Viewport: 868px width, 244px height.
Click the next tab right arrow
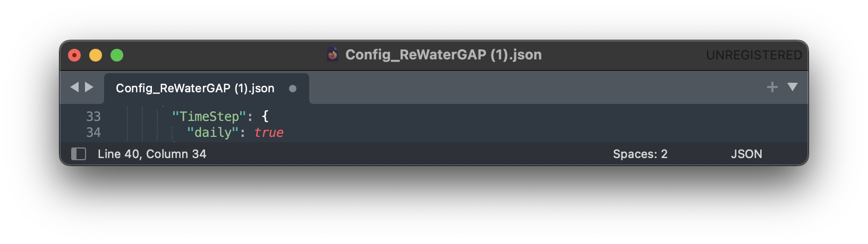[x=89, y=87]
